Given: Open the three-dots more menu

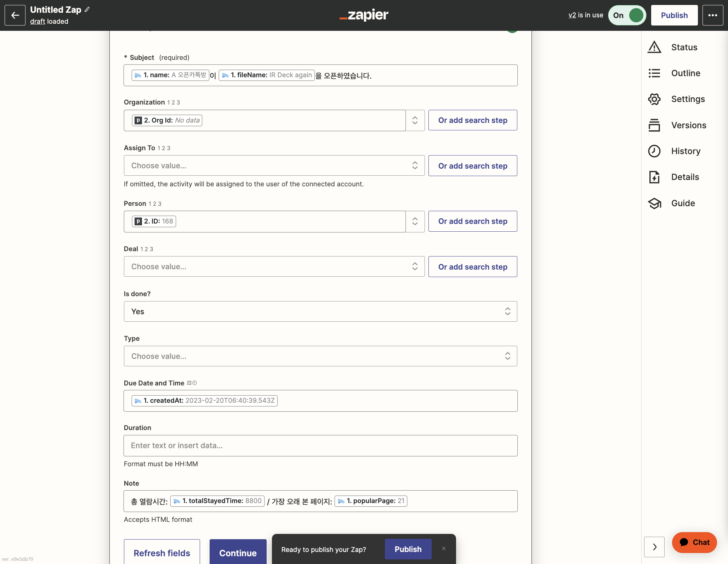Looking at the screenshot, I should [713, 15].
